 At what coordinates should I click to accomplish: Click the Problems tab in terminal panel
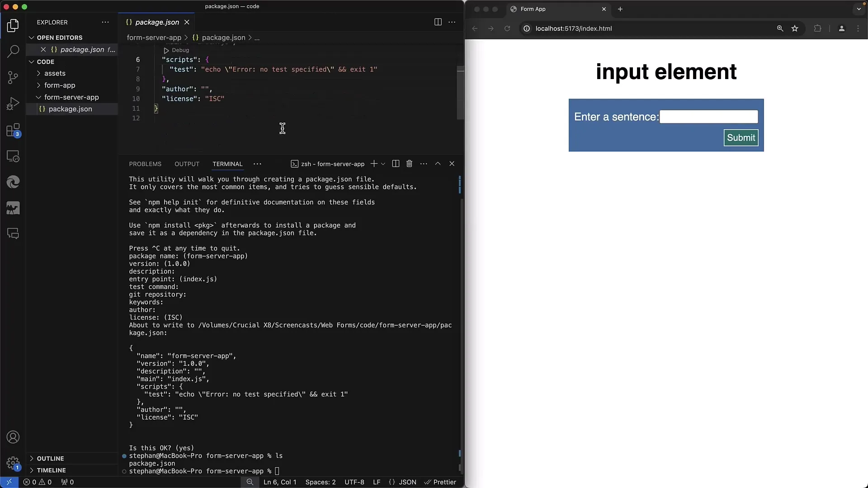(x=146, y=164)
